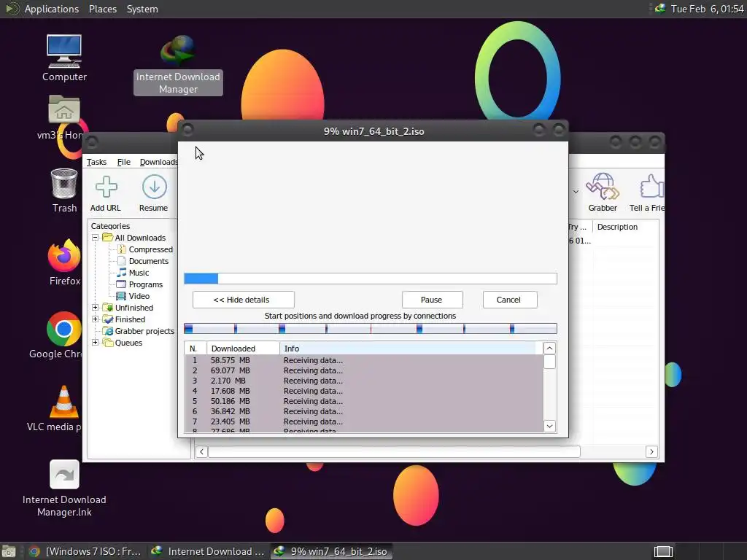747x560 pixels.
Task: Click the toolbar overflow dropdown arrow near Grabber
Action: [x=576, y=192]
